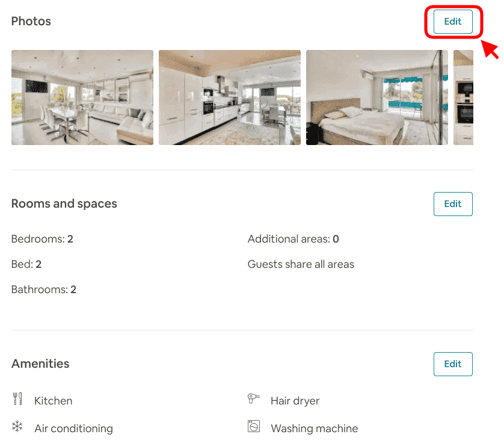Image resolution: width=504 pixels, height=446 pixels.
Task: Select the Air conditioning amenity label
Action: point(73,428)
